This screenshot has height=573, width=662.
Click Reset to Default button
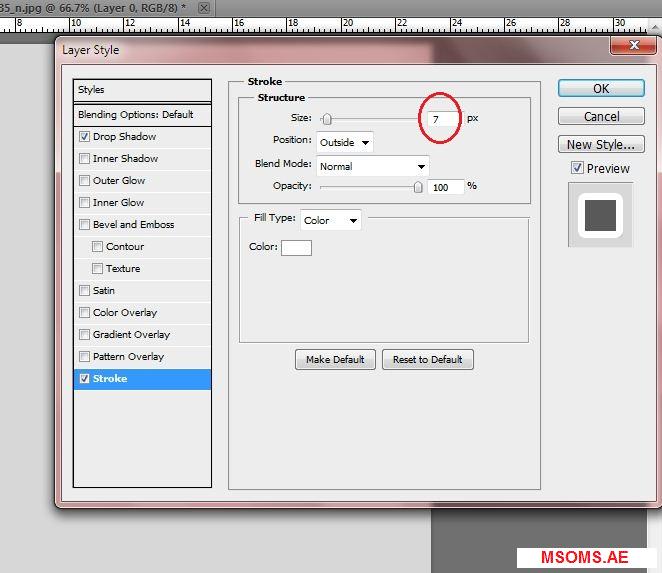pos(427,360)
